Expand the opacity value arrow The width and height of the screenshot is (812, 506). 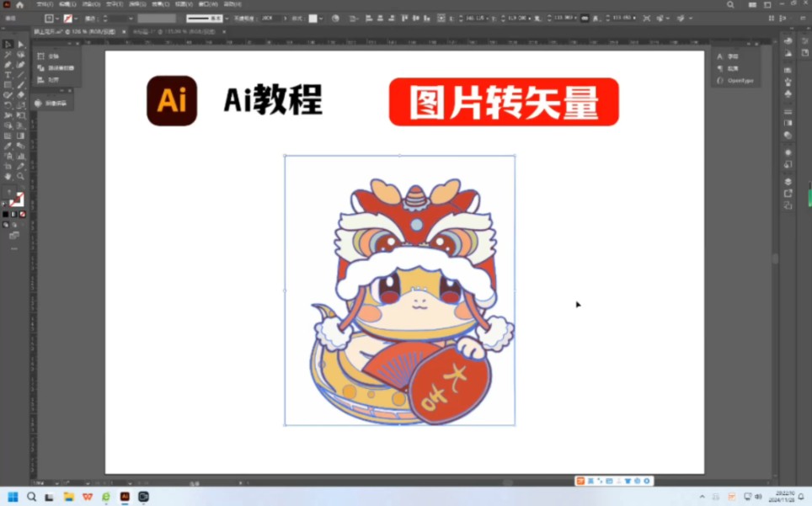[285, 19]
